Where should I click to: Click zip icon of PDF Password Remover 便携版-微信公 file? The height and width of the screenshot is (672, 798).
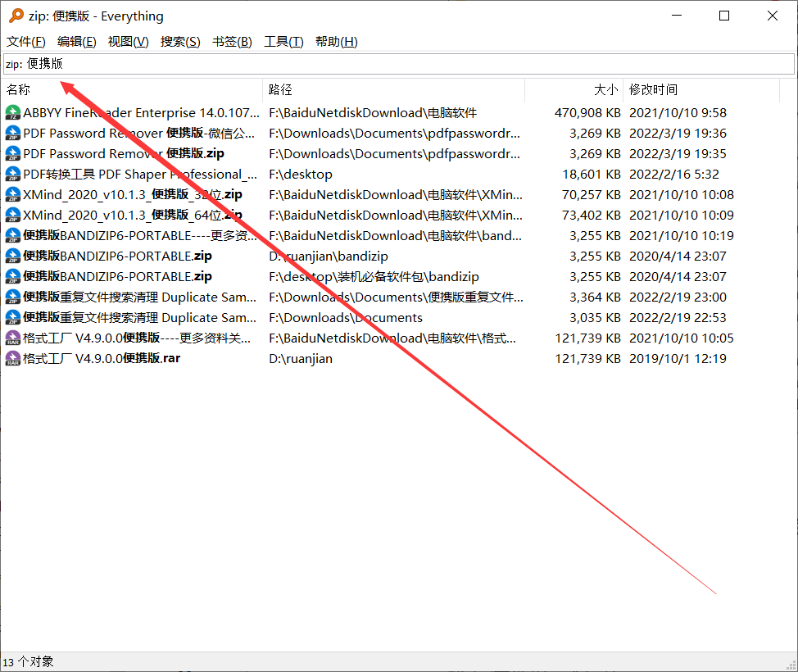(x=13, y=134)
